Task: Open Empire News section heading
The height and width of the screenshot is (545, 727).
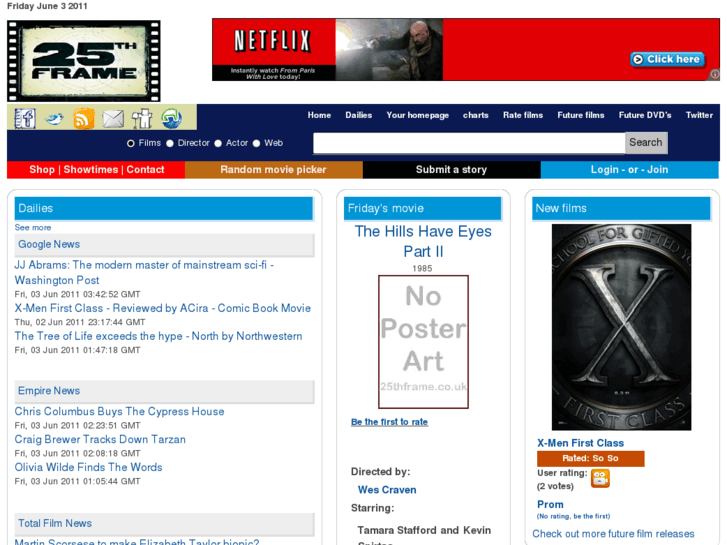Action: pos(49,391)
